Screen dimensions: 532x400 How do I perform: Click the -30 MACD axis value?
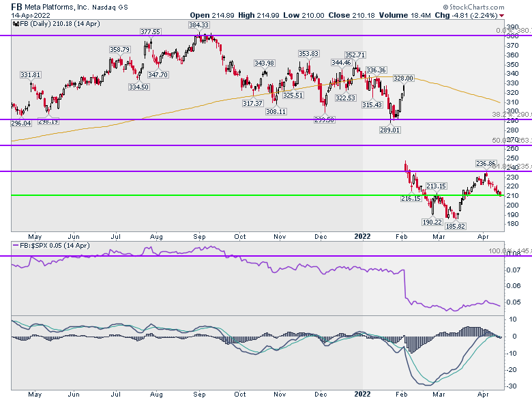pyautogui.click(x=512, y=386)
